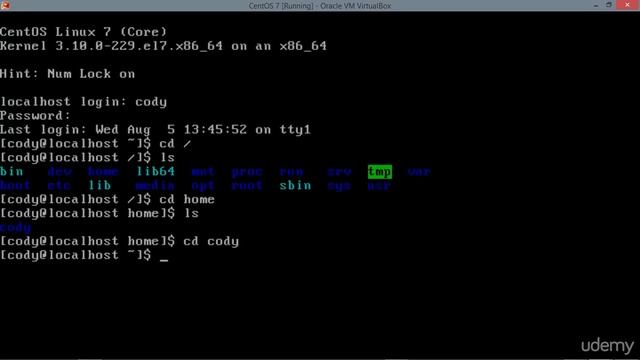
Task: Click the 'localhost login: cody' line
Action: pos(83,102)
